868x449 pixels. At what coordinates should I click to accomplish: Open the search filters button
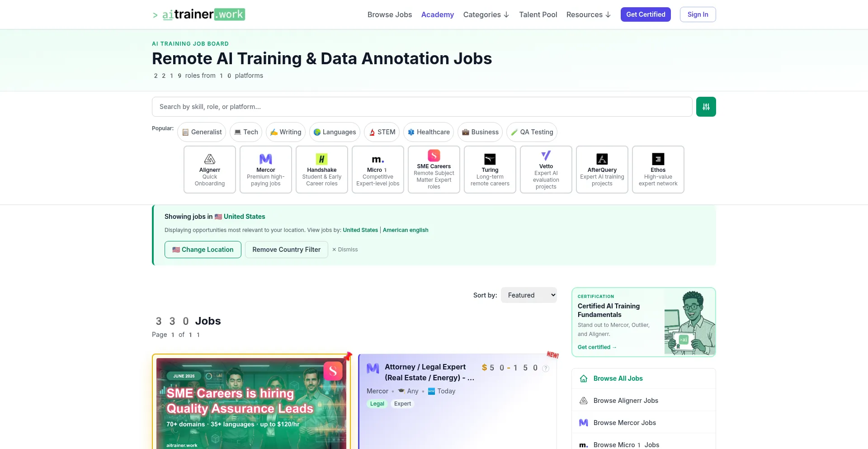706,107
